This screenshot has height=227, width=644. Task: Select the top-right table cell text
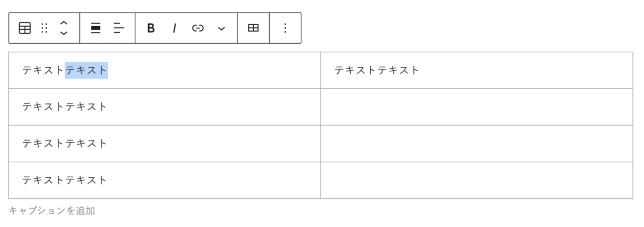click(x=377, y=70)
